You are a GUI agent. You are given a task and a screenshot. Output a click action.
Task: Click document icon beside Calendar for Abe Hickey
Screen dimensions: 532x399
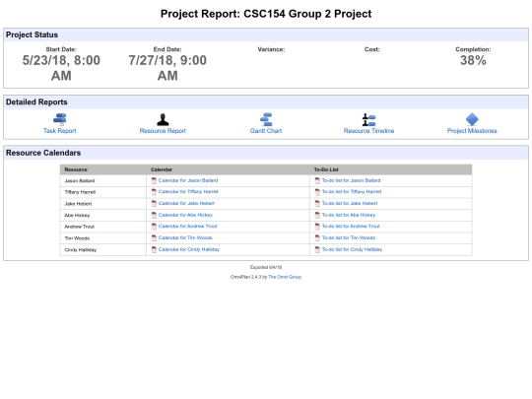click(154, 215)
